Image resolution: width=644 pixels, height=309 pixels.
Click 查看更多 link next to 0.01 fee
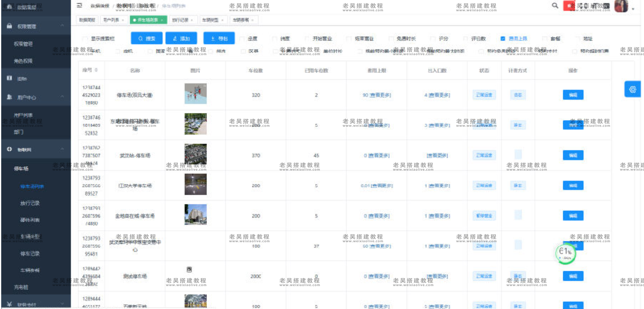pyautogui.click(x=382, y=185)
